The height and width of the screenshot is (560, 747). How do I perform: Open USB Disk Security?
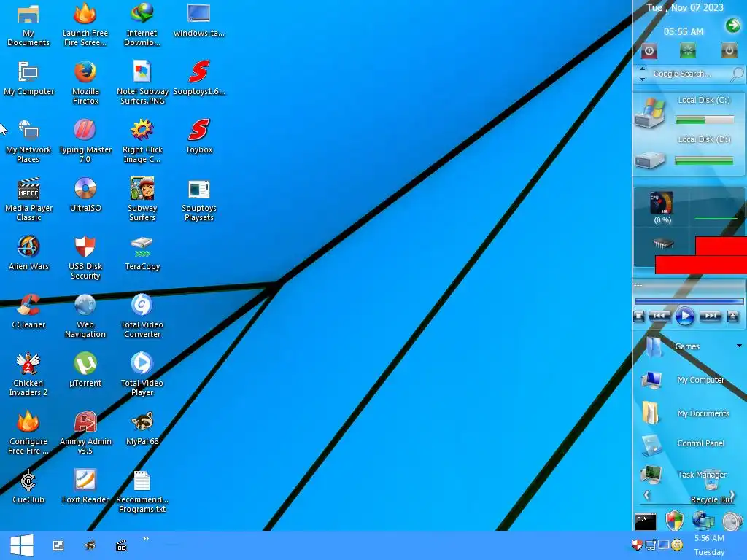[x=85, y=258]
